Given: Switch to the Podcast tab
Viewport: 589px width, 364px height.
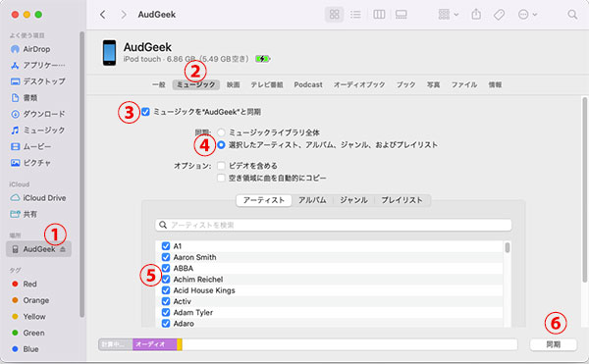Looking at the screenshot, I should pyautogui.click(x=308, y=84).
